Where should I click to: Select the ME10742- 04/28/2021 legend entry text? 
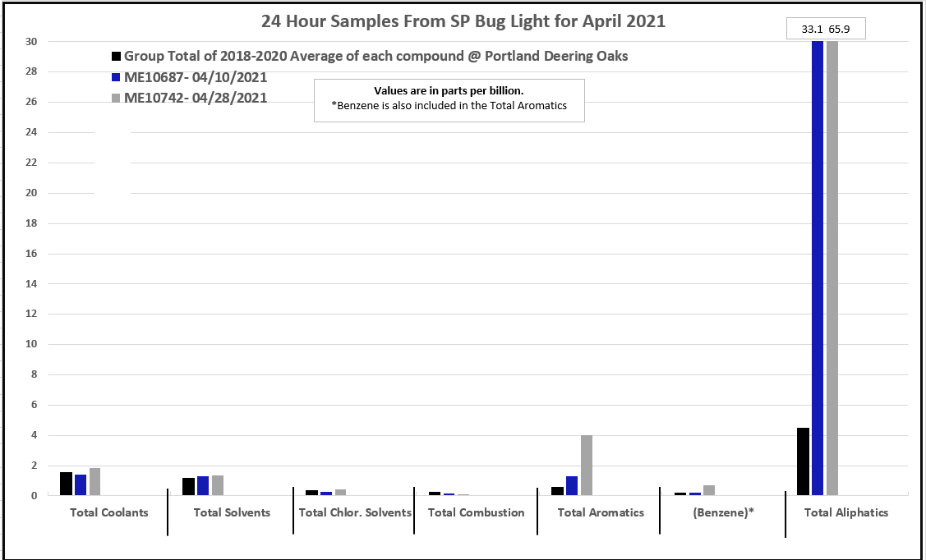(x=196, y=98)
